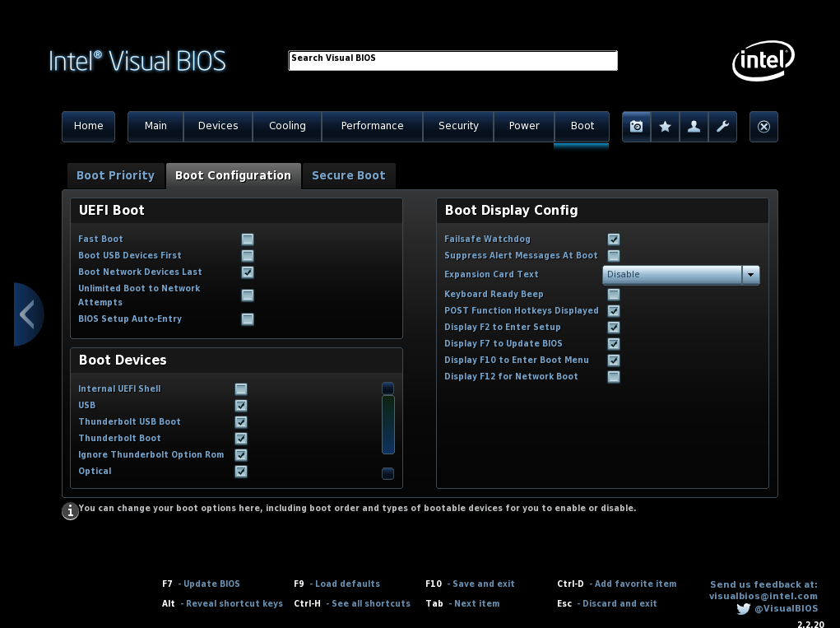840x628 pixels.
Task: Click F9 Load defaults
Action: pyautogui.click(x=337, y=584)
